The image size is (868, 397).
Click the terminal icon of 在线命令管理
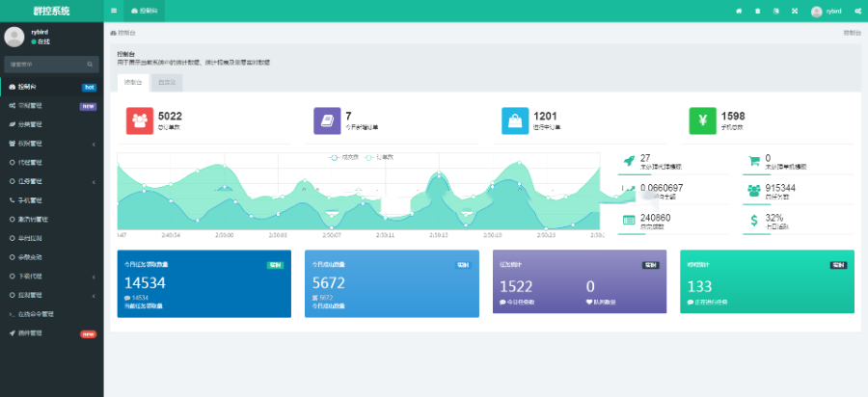[13, 314]
